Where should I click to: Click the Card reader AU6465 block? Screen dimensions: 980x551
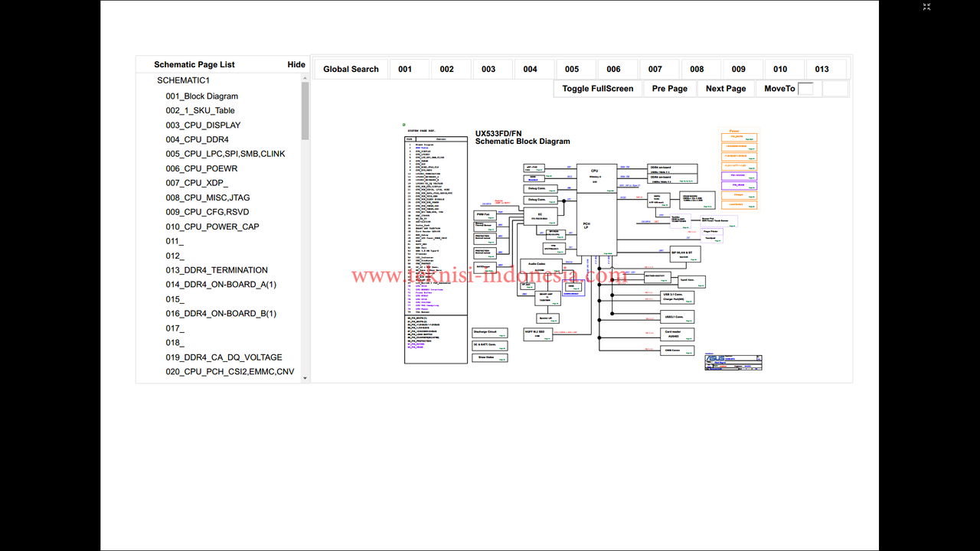click(678, 334)
